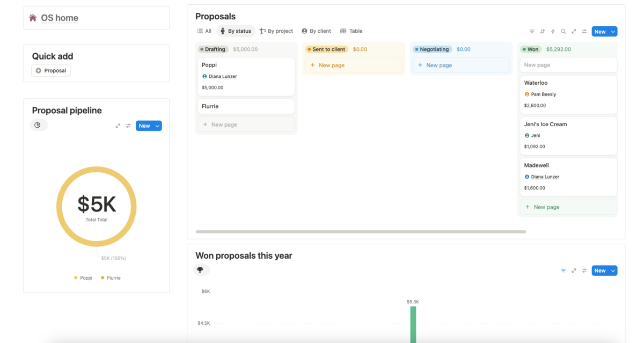
Task: Open the sort icon in Proposals toolbar
Action: (543, 32)
